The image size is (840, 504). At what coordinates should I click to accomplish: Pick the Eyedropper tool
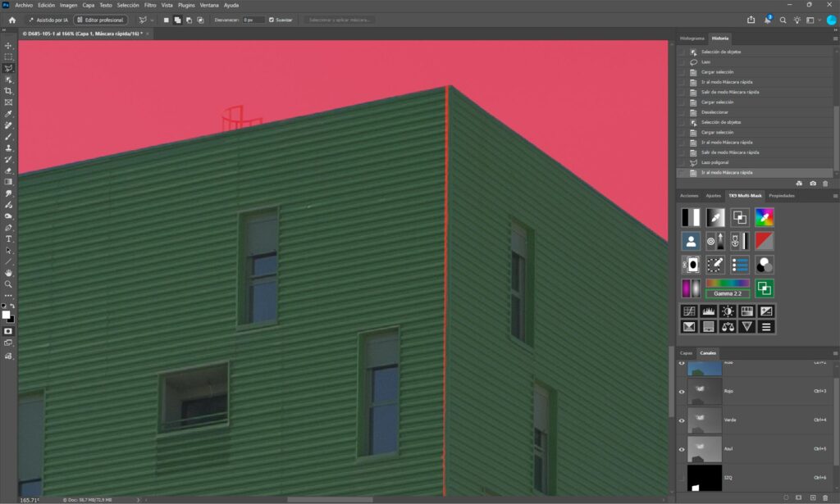point(8,114)
